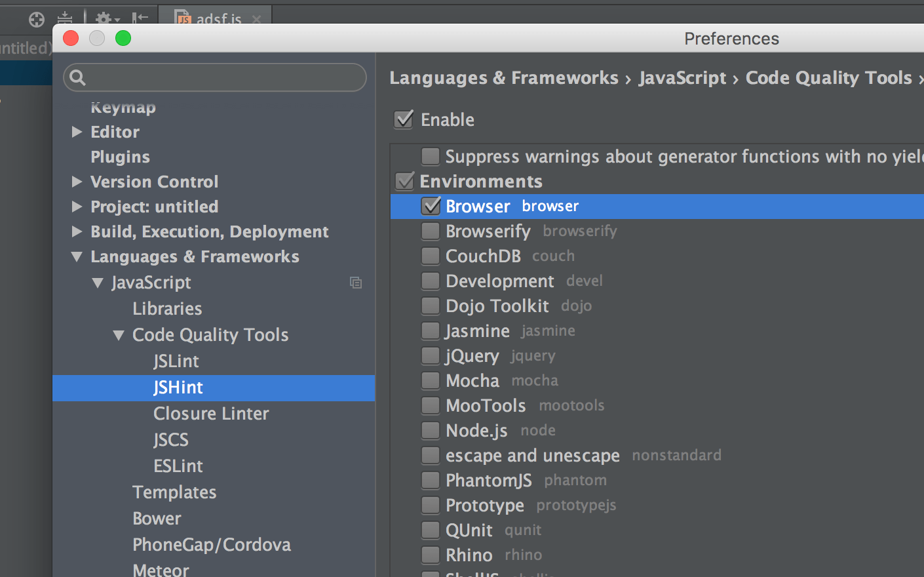Click the JS file icon on adsf.js tab

pyautogui.click(x=183, y=18)
